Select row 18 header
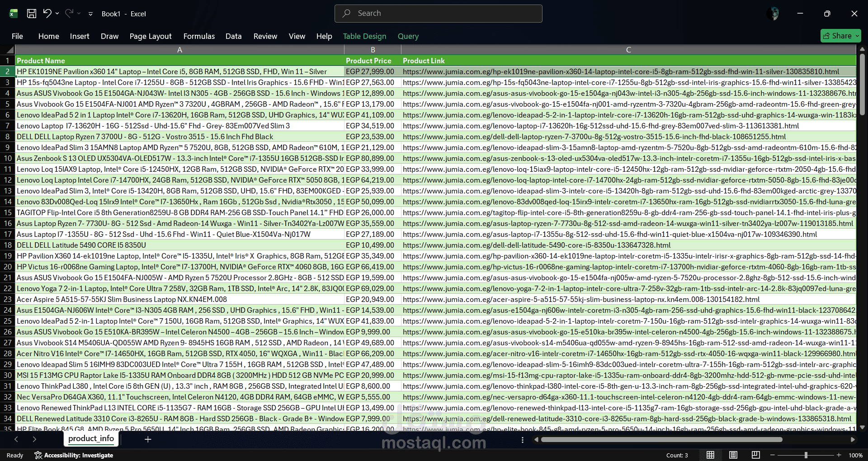 pos(8,245)
